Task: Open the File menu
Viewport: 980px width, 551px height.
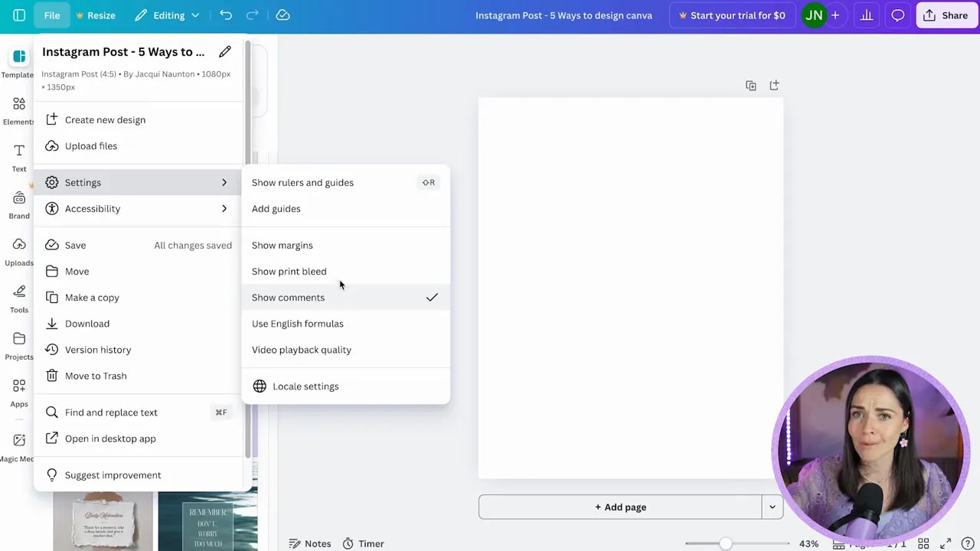Action: point(51,15)
